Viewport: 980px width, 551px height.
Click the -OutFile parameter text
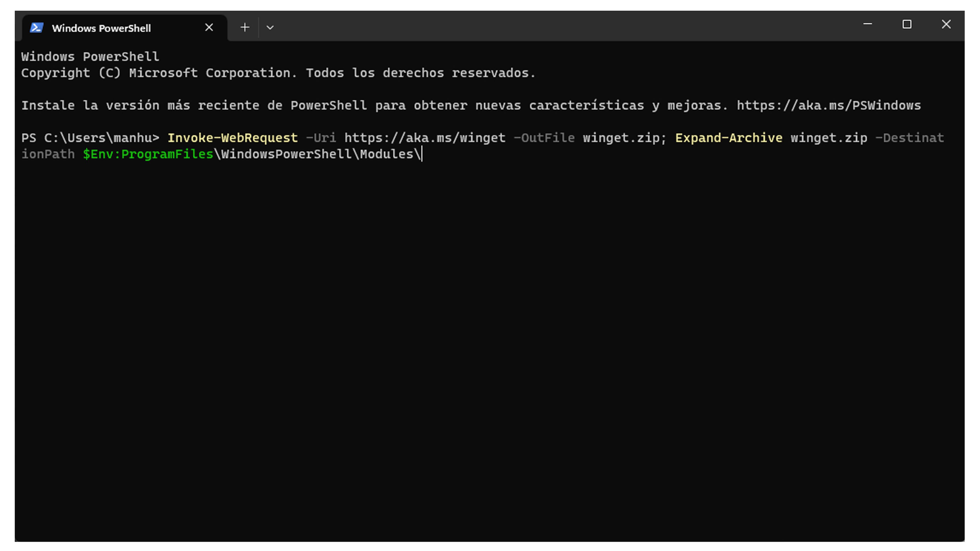pyautogui.click(x=544, y=138)
